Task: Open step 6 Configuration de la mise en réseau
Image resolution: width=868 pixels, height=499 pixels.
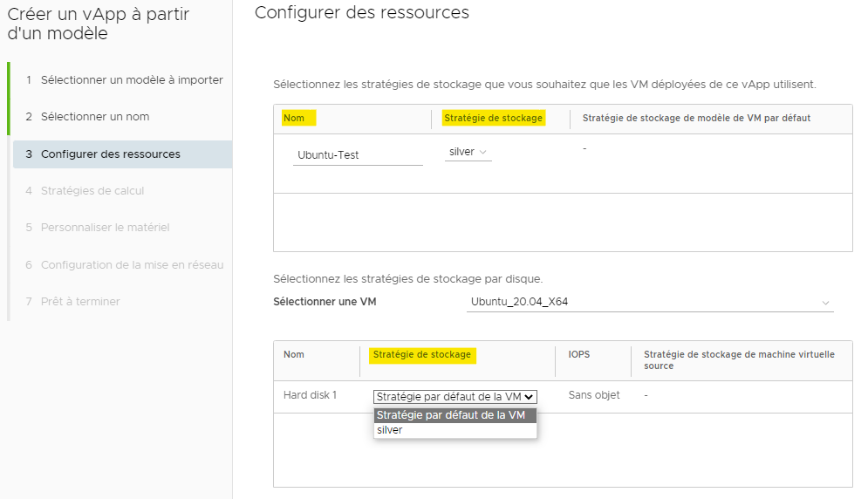Action: pyautogui.click(x=124, y=265)
